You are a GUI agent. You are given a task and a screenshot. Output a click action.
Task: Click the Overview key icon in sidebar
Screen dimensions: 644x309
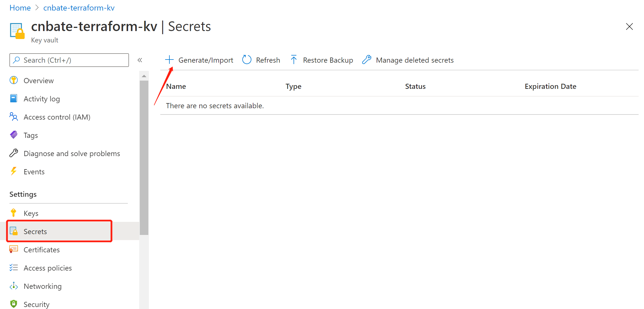[x=14, y=80]
